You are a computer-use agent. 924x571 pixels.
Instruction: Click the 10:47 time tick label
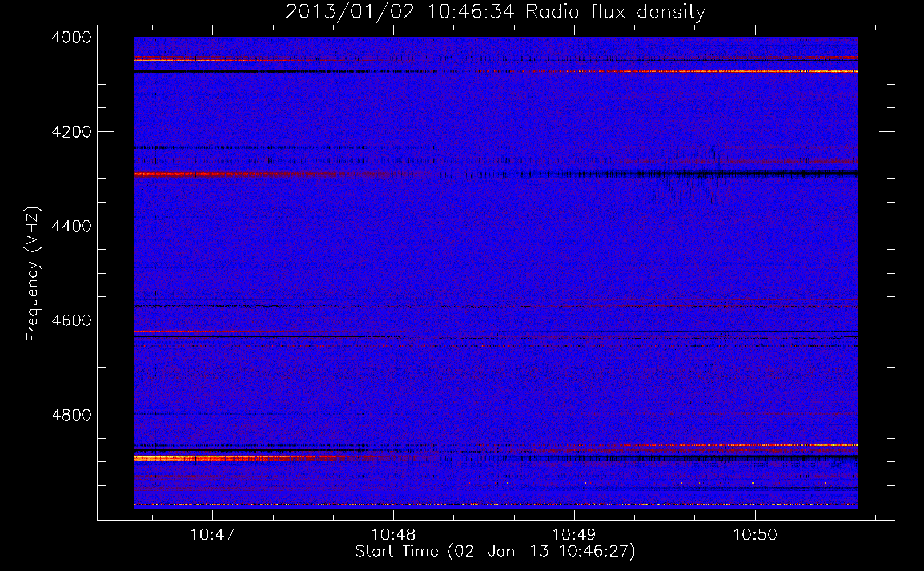click(x=212, y=534)
